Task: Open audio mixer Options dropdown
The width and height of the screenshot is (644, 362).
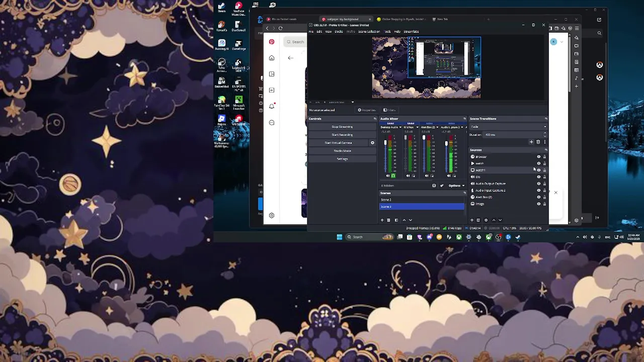Action: pos(456,186)
